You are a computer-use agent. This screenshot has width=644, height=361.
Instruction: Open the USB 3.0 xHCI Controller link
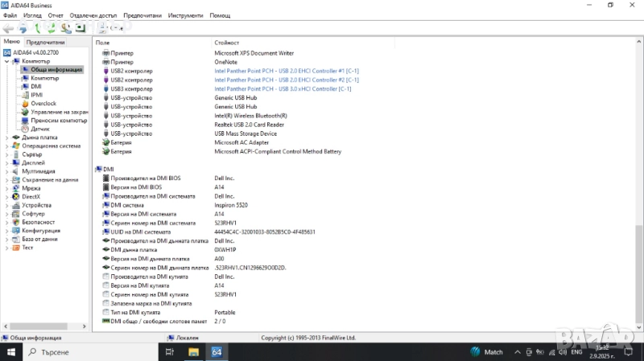click(x=283, y=88)
